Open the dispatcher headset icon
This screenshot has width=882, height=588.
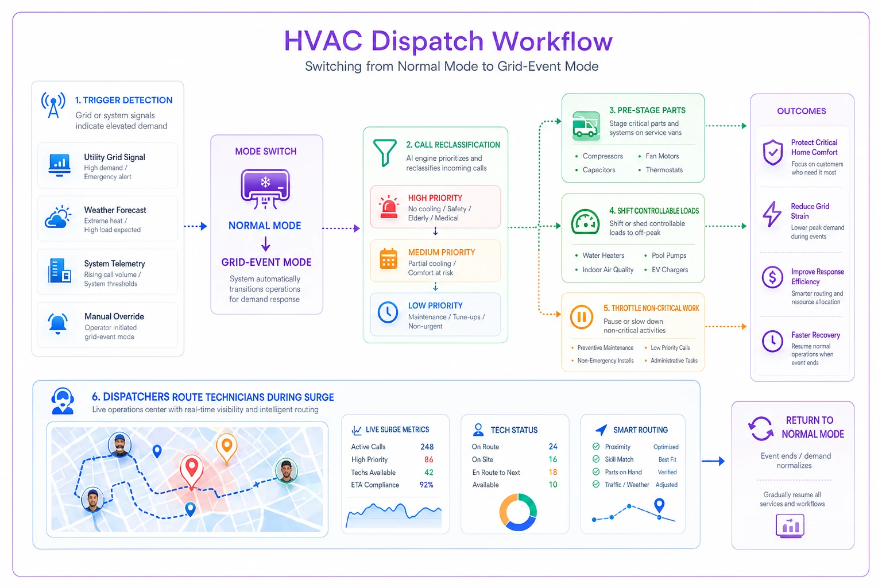(x=63, y=401)
